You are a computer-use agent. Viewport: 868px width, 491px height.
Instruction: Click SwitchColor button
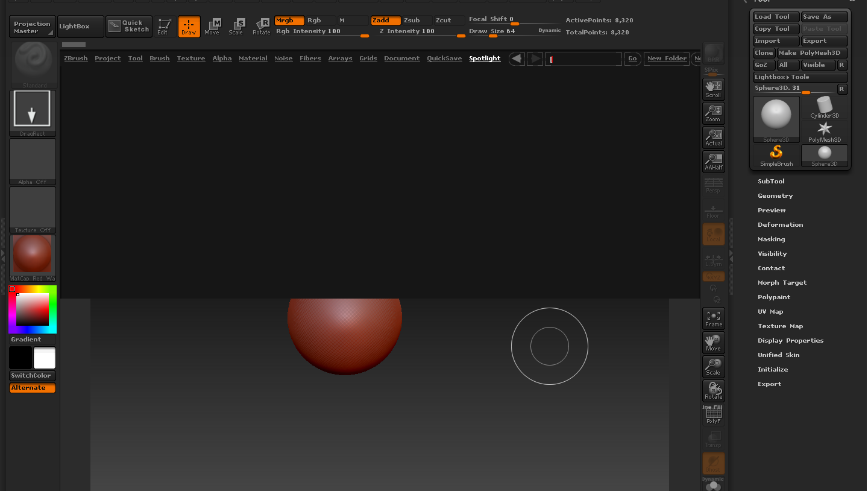tap(33, 376)
